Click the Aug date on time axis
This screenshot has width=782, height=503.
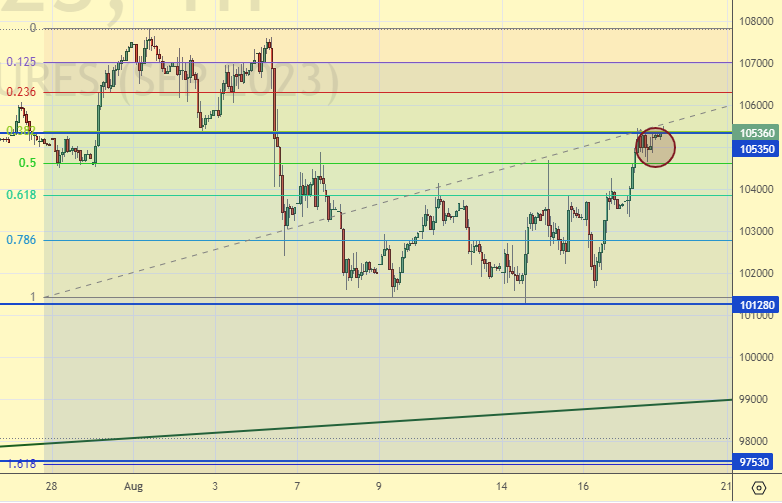tap(132, 485)
